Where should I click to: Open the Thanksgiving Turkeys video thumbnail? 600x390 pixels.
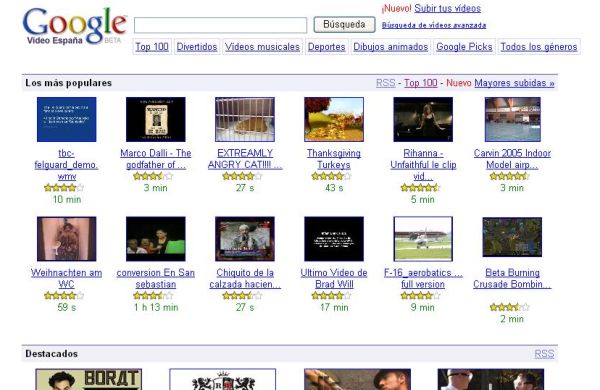334,119
